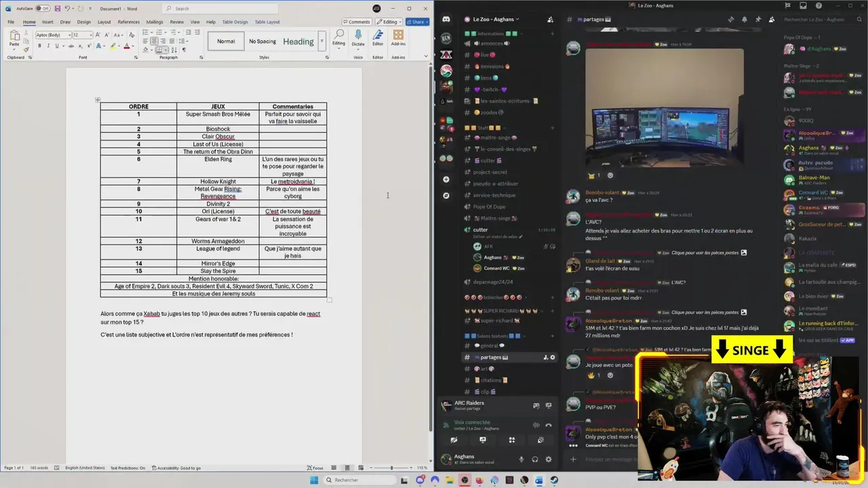Mute microphone in Discord user panel
This screenshot has height=488, width=868.
(521, 459)
